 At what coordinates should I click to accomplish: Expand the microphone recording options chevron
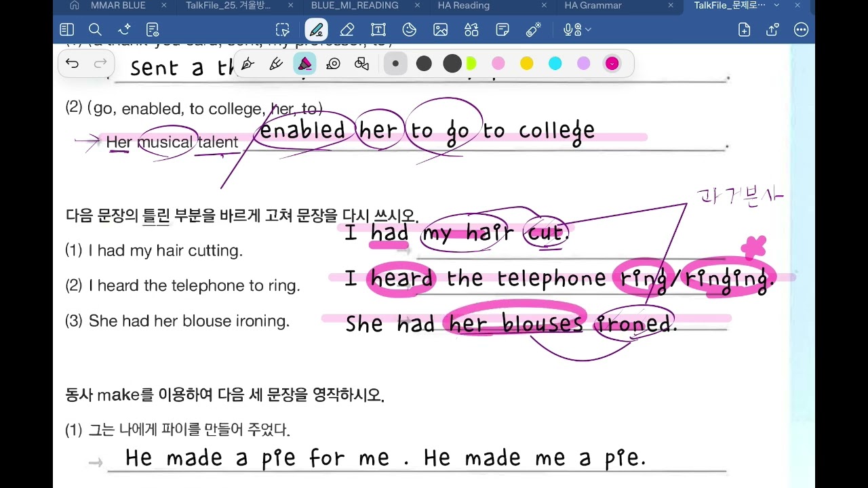point(588,30)
